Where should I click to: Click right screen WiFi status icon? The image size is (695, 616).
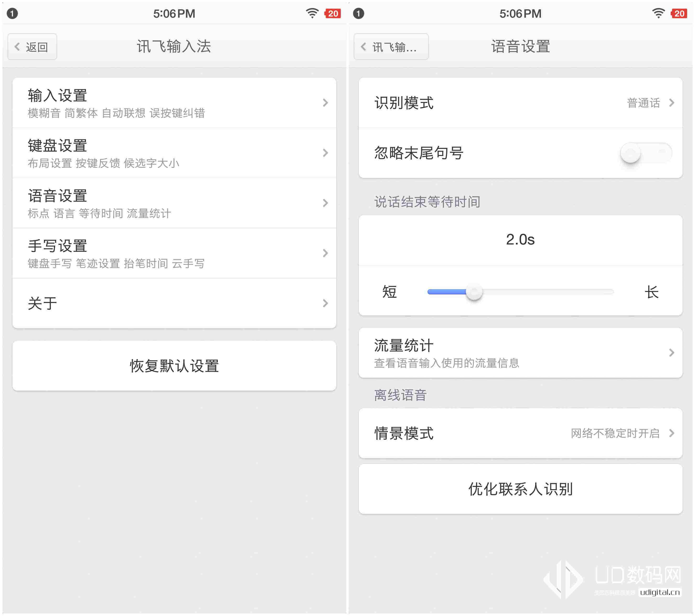click(658, 13)
